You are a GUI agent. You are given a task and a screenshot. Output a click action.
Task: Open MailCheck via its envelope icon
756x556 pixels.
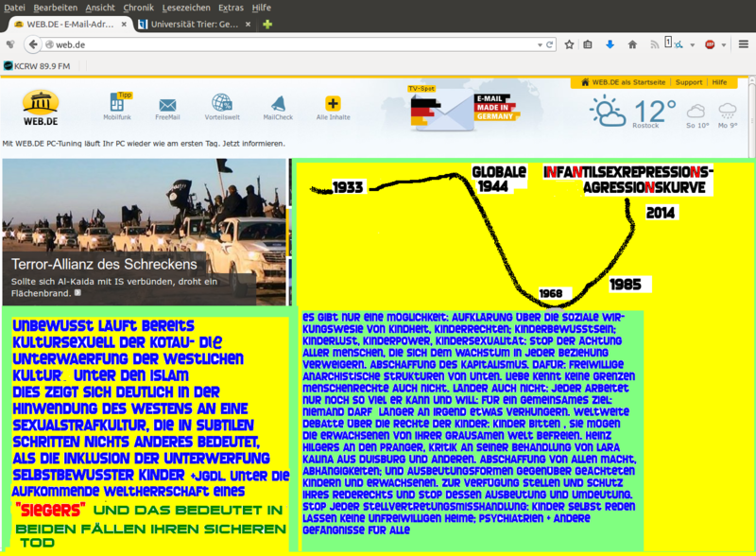[277, 102]
